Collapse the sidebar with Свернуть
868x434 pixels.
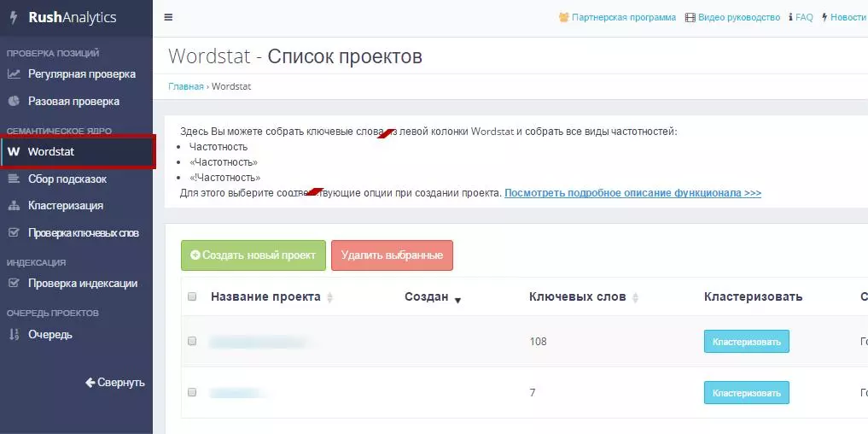coord(114,383)
